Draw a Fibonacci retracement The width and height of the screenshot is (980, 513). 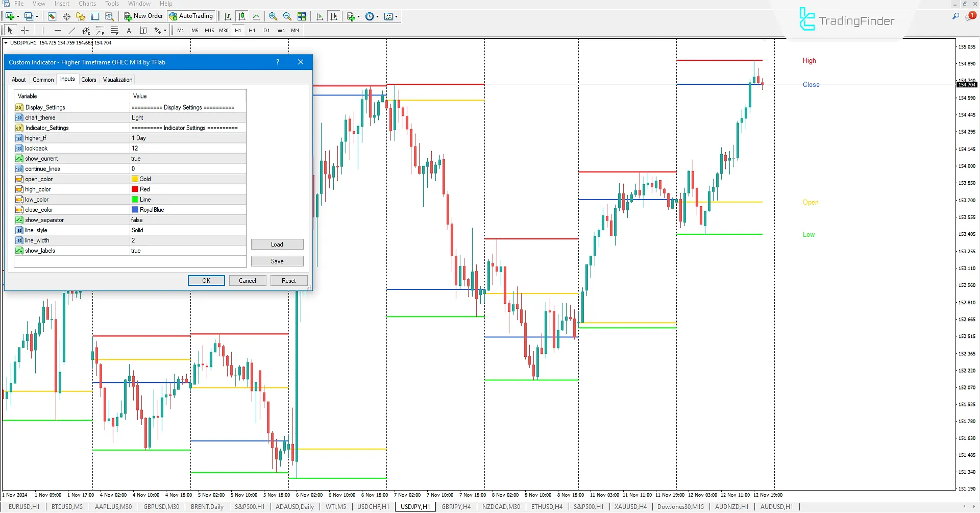point(100,30)
